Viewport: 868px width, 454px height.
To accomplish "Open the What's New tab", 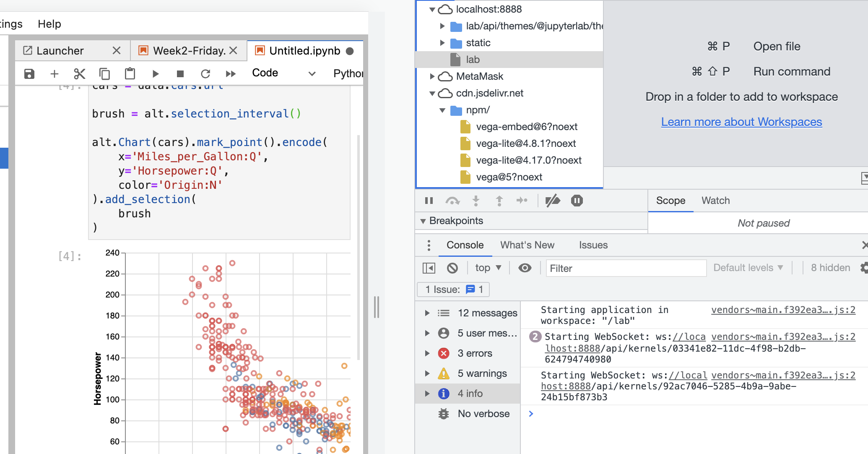I will pyautogui.click(x=527, y=245).
